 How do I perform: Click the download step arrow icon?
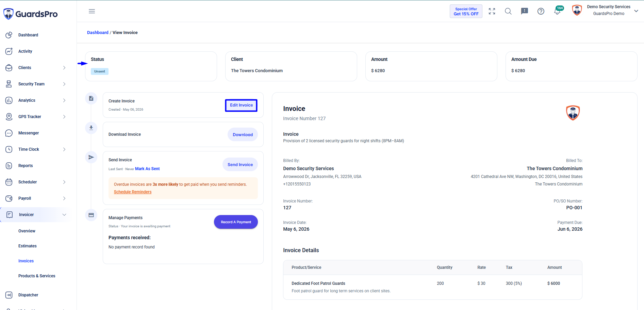(x=91, y=128)
